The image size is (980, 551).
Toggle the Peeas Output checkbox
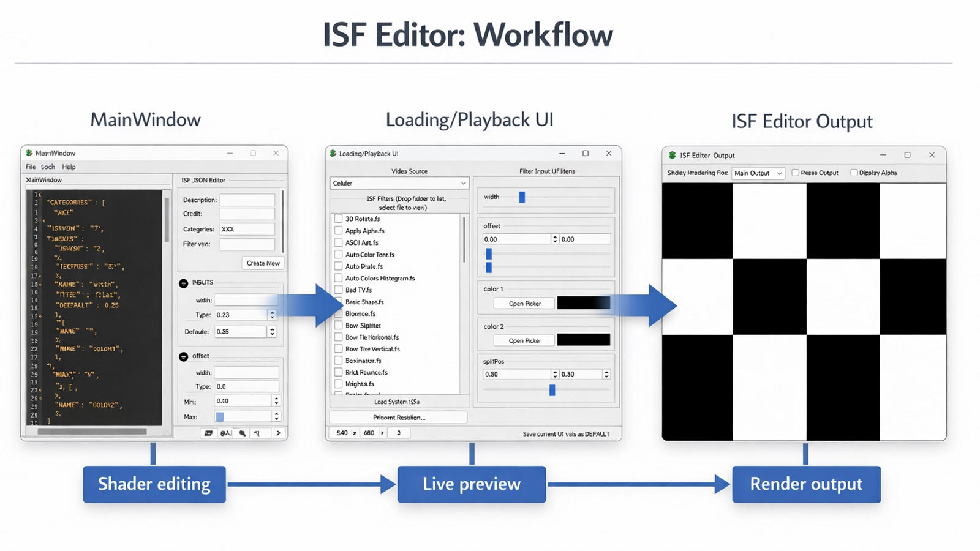pos(795,173)
